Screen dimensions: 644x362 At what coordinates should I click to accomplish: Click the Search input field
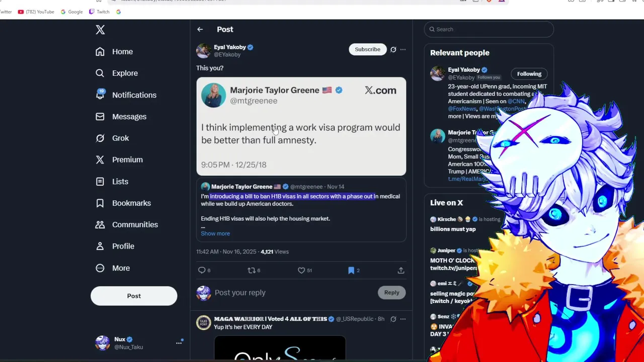[x=489, y=29]
